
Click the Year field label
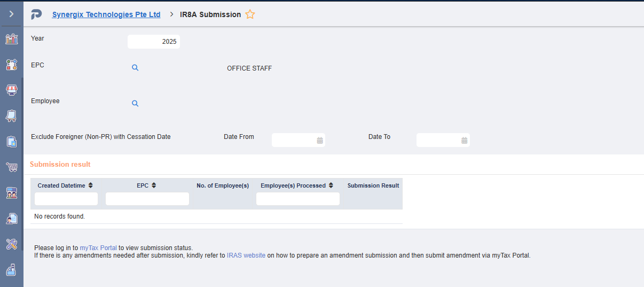(x=37, y=38)
